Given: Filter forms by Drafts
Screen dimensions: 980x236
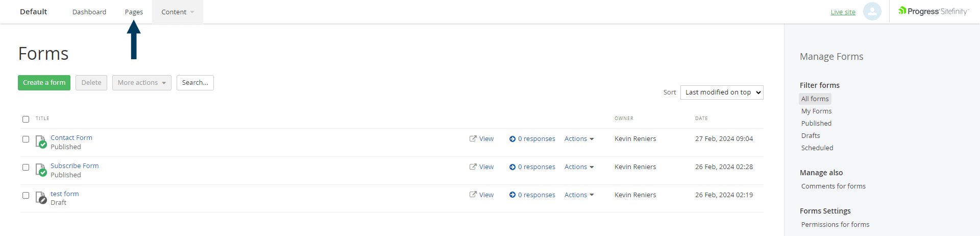Looking at the screenshot, I should (x=811, y=136).
